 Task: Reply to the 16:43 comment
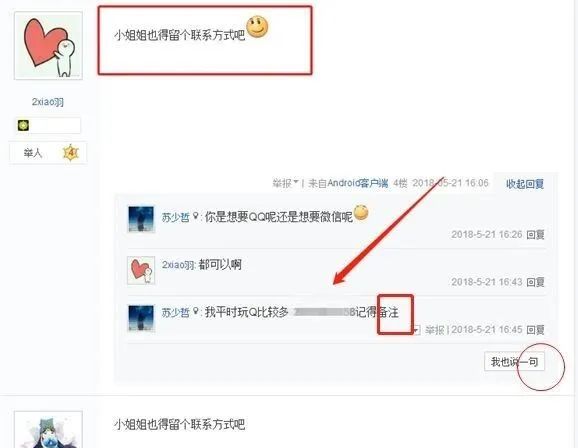[x=535, y=282]
